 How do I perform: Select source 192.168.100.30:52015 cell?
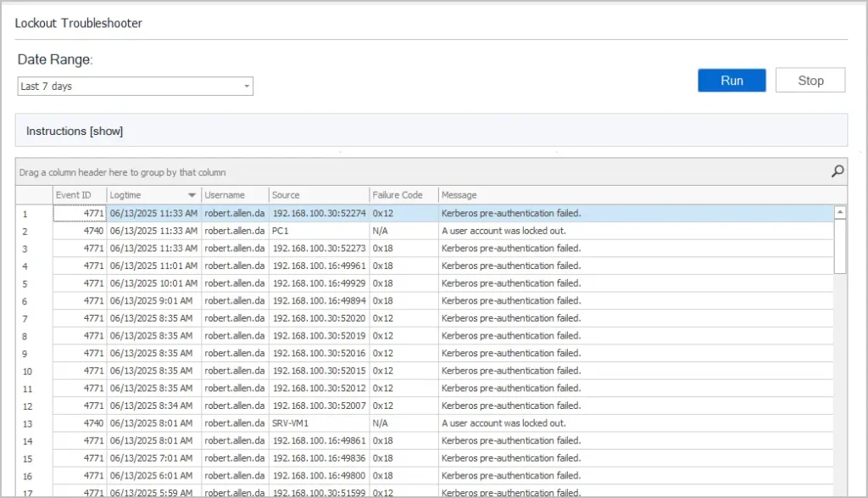(x=320, y=371)
